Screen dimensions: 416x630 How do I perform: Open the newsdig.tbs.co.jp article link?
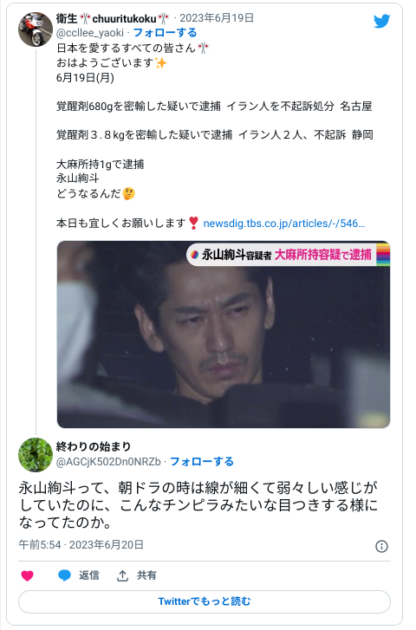[x=284, y=223]
